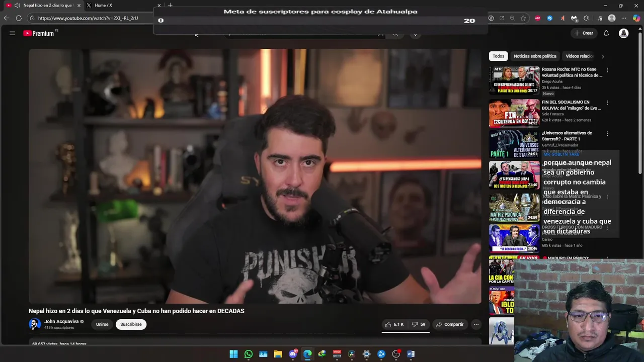This screenshot has height=362, width=644.
Task: Reload the page in browser
Action: (x=19, y=18)
